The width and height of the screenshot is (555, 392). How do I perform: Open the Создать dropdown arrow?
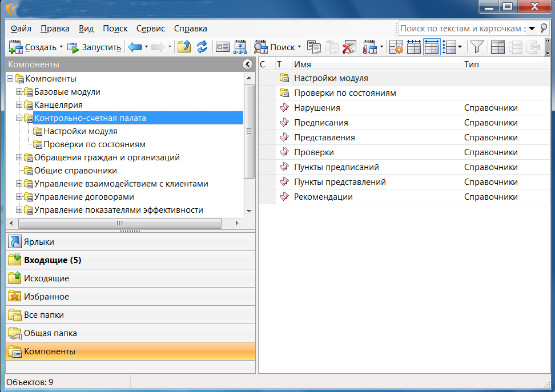[61, 47]
